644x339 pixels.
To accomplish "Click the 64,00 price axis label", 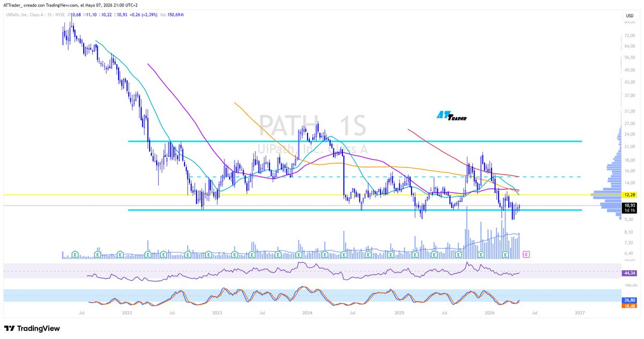I will pyautogui.click(x=629, y=46).
